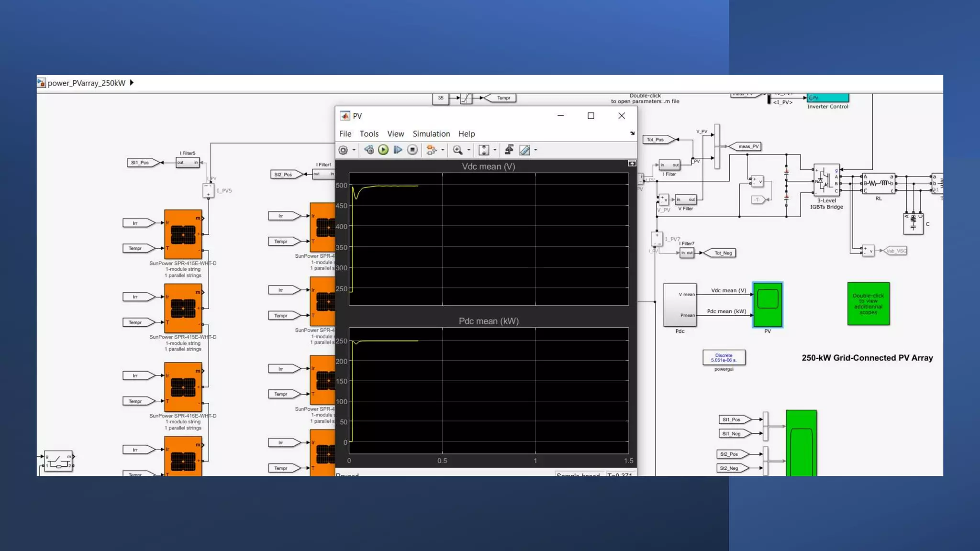Open scope configuration properties gear
This screenshot has width=980, height=551.
pos(343,150)
